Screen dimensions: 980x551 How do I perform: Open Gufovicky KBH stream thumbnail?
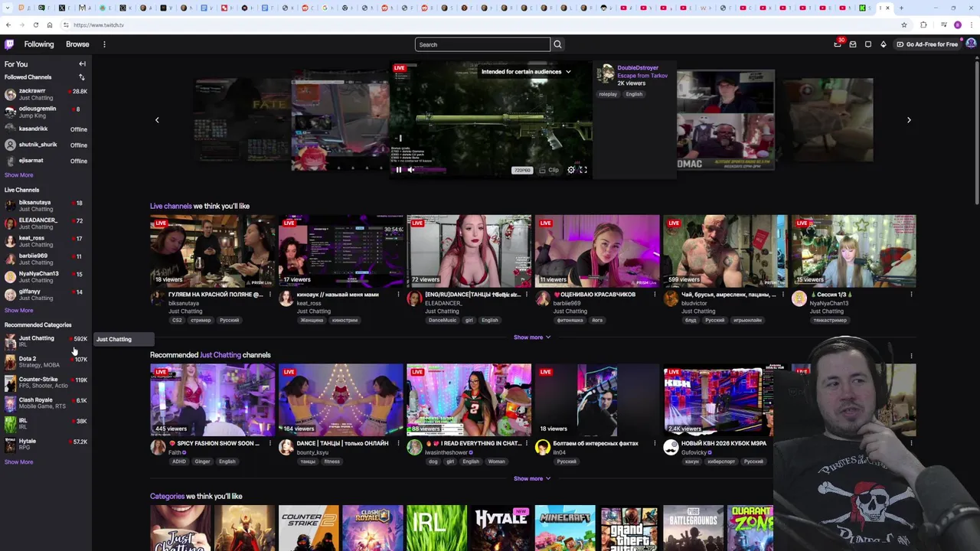[x=719, y=399]
